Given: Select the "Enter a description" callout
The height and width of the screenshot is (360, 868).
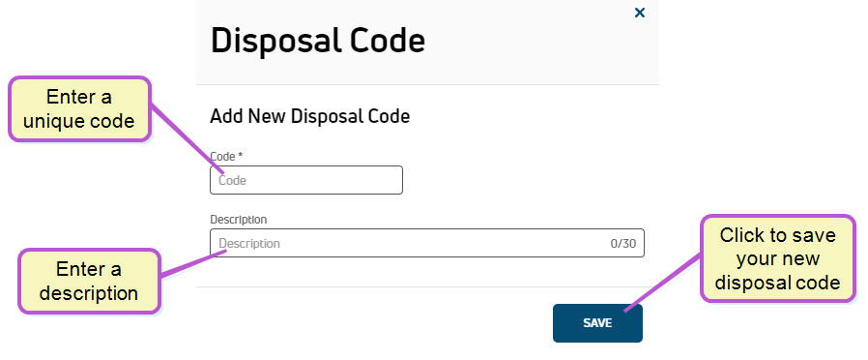Looking at the screenshot, I should click(x=89, y=281).
